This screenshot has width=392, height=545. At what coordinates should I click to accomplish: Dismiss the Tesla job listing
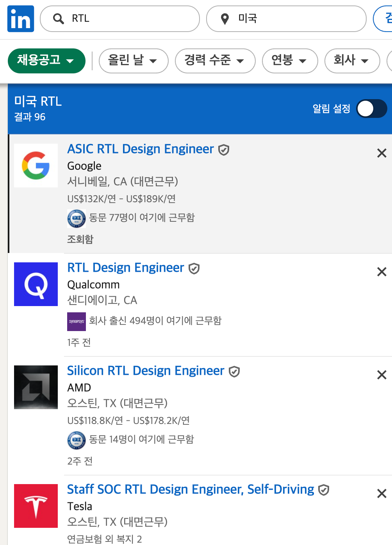point(381,493)
